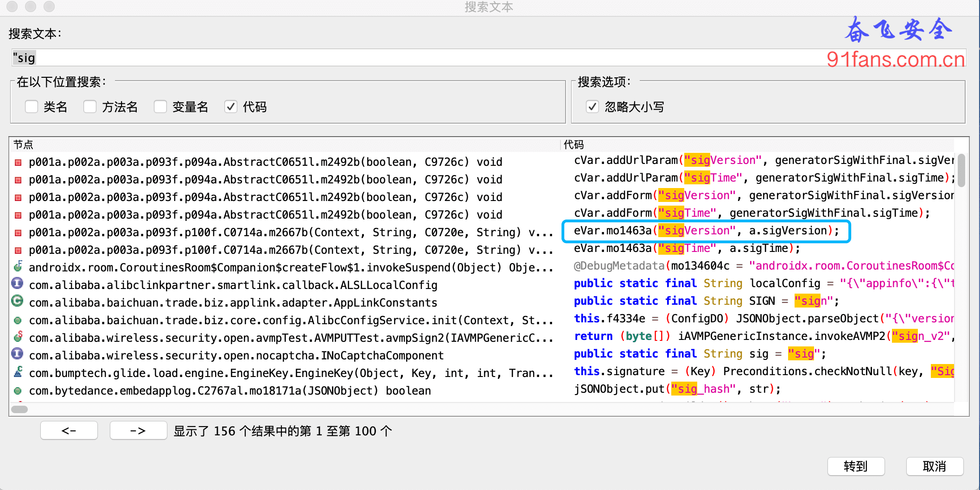Image resolution: width=980 pixels, height=490 pixels.
Task: Click the horizontal scrollbar thumb under results
Action: tap(19, 409)
